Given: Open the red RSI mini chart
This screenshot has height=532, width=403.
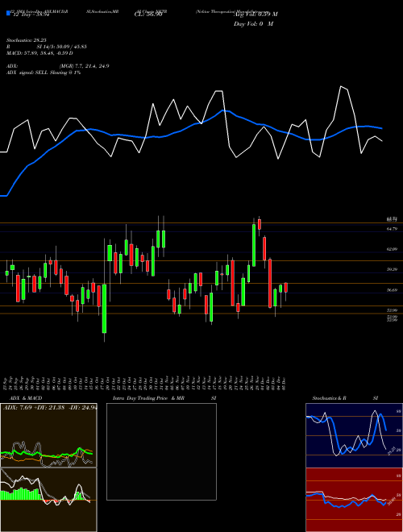Looking at the screenshot, I should coord(354,500).
